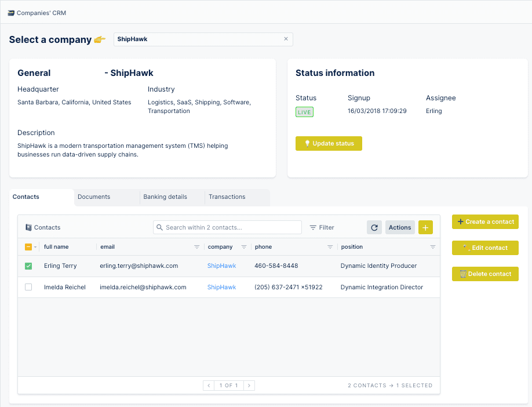
Task: Open the Banking details tab
Action: coord(165,197)
